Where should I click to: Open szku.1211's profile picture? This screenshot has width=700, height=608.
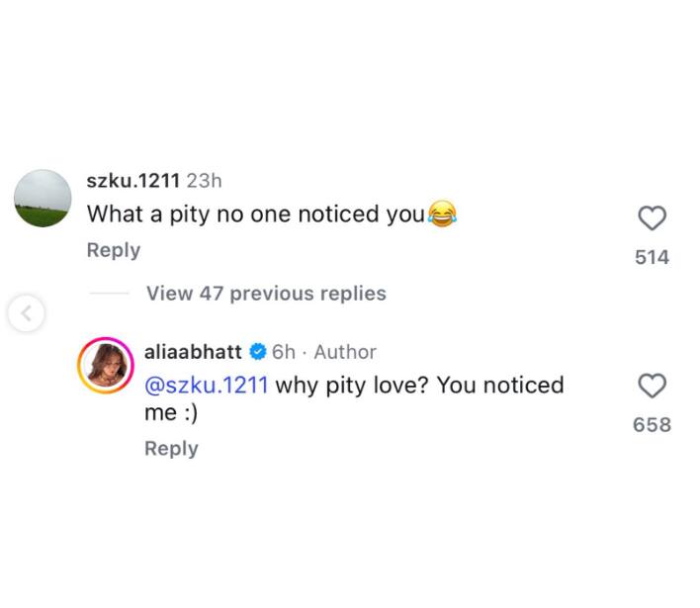(43, 198)
